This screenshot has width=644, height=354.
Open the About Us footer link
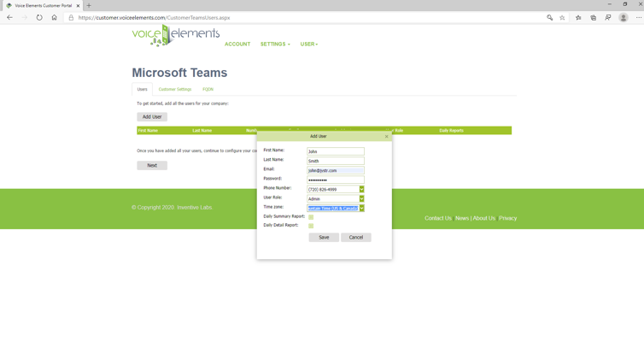tap(483, 218)
